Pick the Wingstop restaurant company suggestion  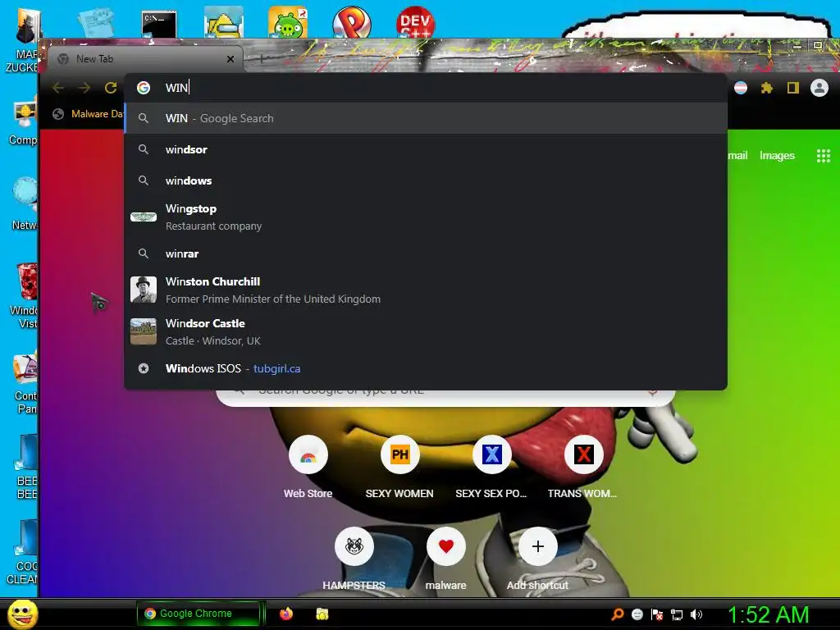(426, 217)
